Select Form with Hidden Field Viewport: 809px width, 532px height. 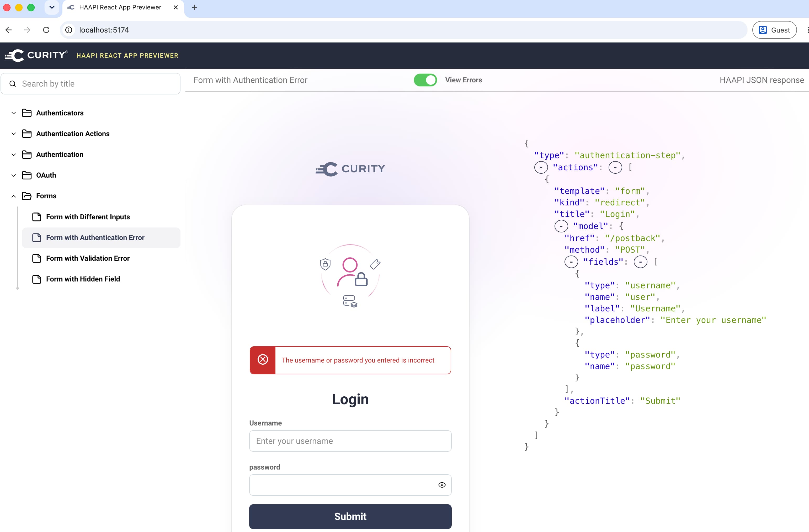[101, 279]
